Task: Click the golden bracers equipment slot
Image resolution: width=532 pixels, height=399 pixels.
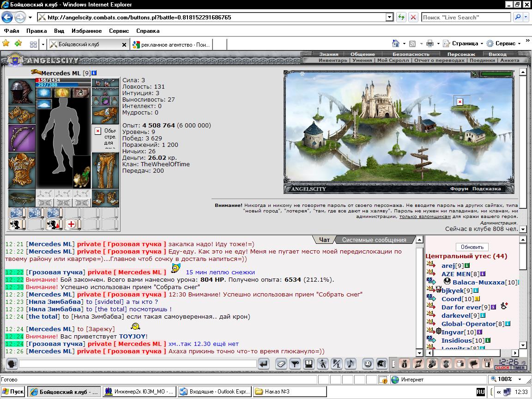Action: click(22, 115)
